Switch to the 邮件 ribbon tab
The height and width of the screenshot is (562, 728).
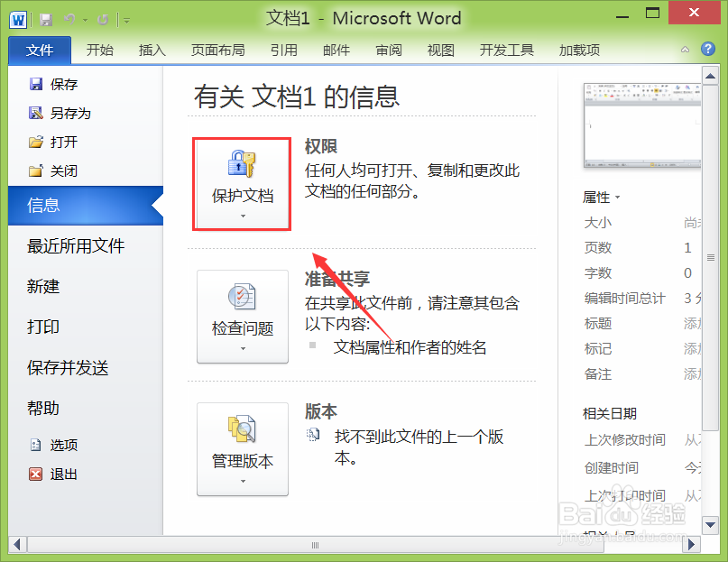click(336, 51)
